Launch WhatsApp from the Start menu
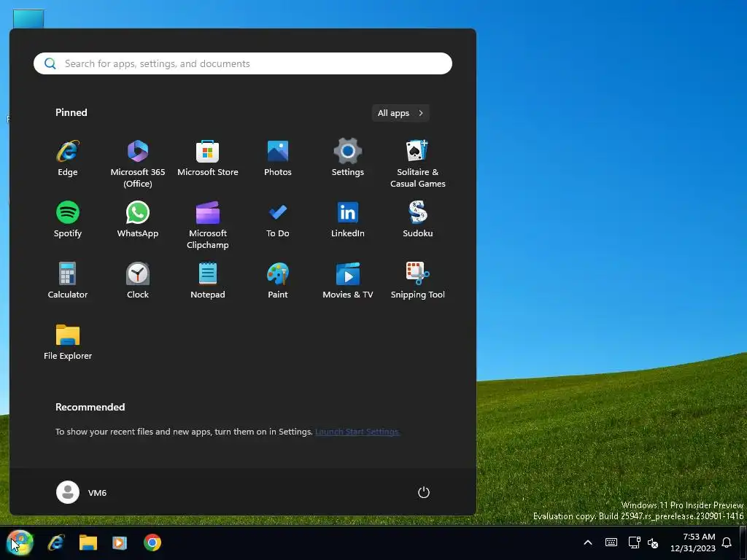The width and height of the screenshot is (747, 560). tap(138, 219)
